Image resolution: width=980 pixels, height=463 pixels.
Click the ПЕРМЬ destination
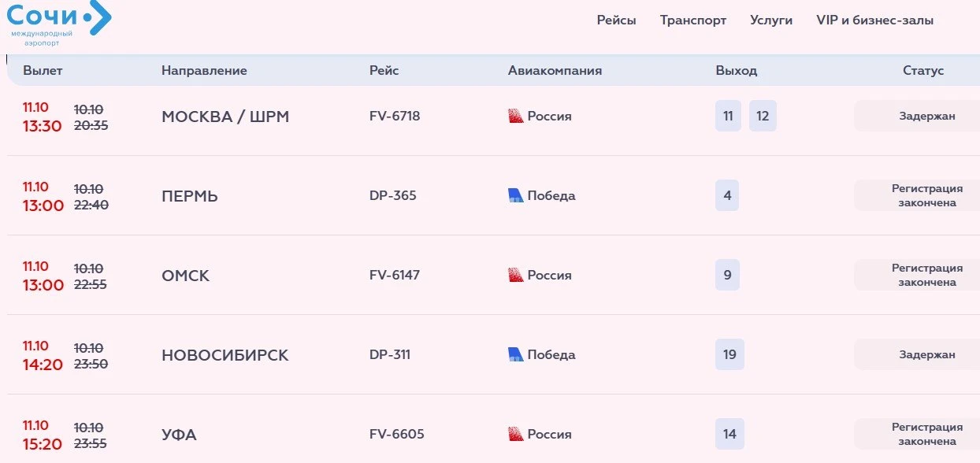click(x=190, y=197)
